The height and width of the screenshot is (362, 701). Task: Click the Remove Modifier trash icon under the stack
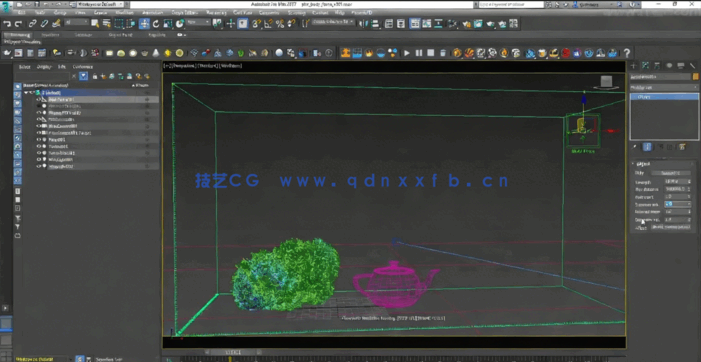[670, 147]
